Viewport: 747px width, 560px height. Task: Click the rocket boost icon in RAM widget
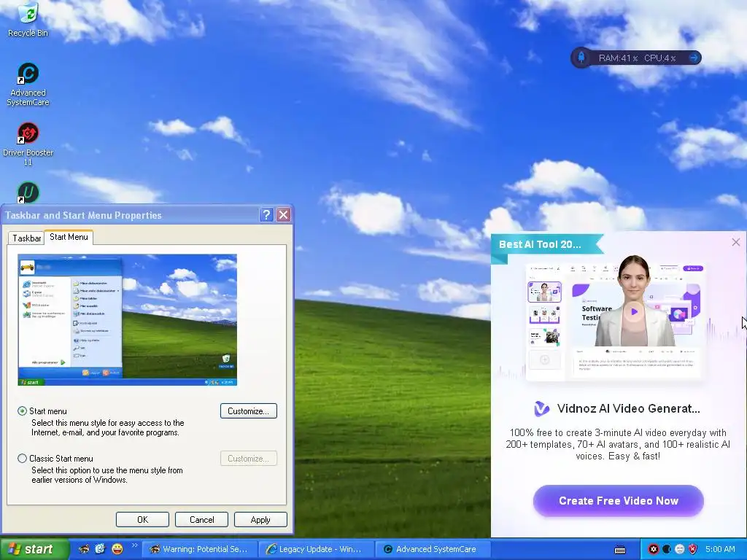tap(581, 58)
